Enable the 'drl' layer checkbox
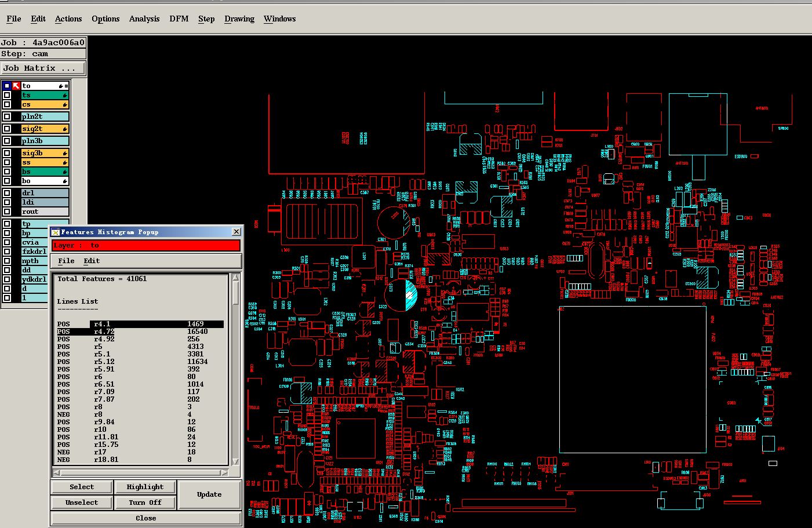Screen dimensions: 812x528 [x=7, y=193]
